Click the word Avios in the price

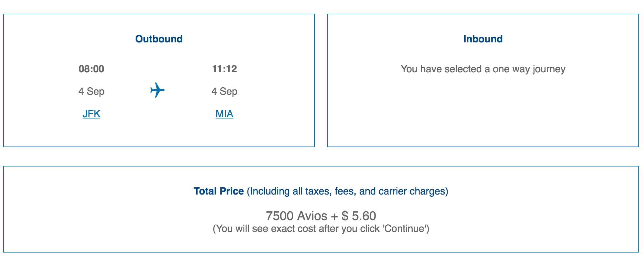point(312,216)
